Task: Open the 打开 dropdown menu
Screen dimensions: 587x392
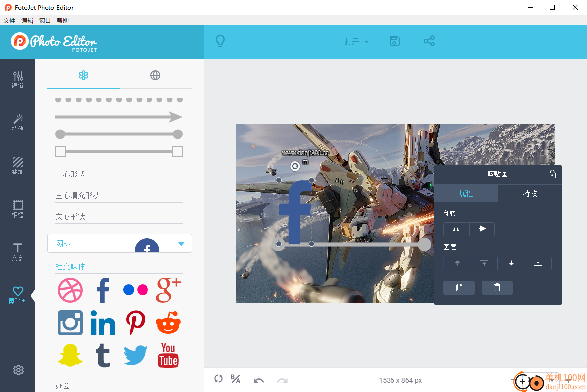Action: coord(356,41)
